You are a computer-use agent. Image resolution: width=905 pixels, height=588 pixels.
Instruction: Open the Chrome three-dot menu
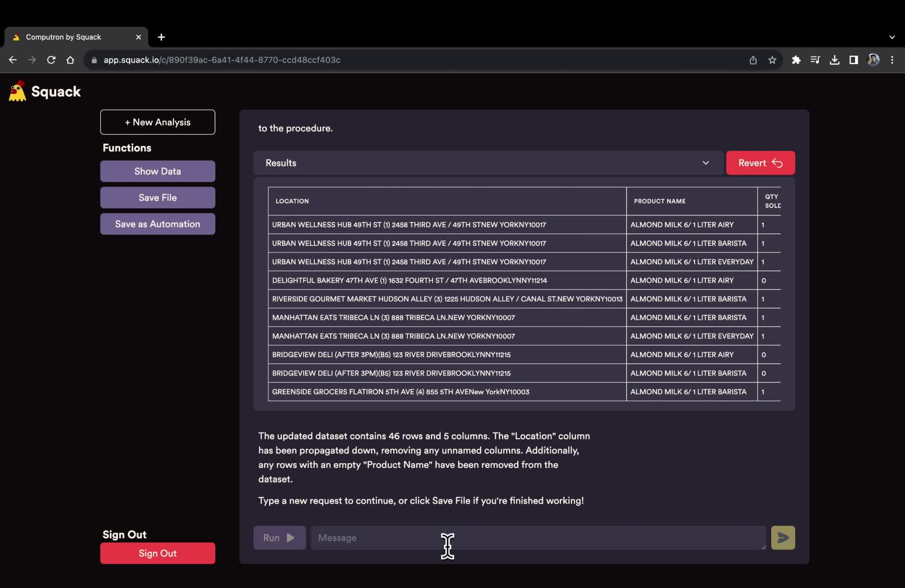click(x=892, y=60)
